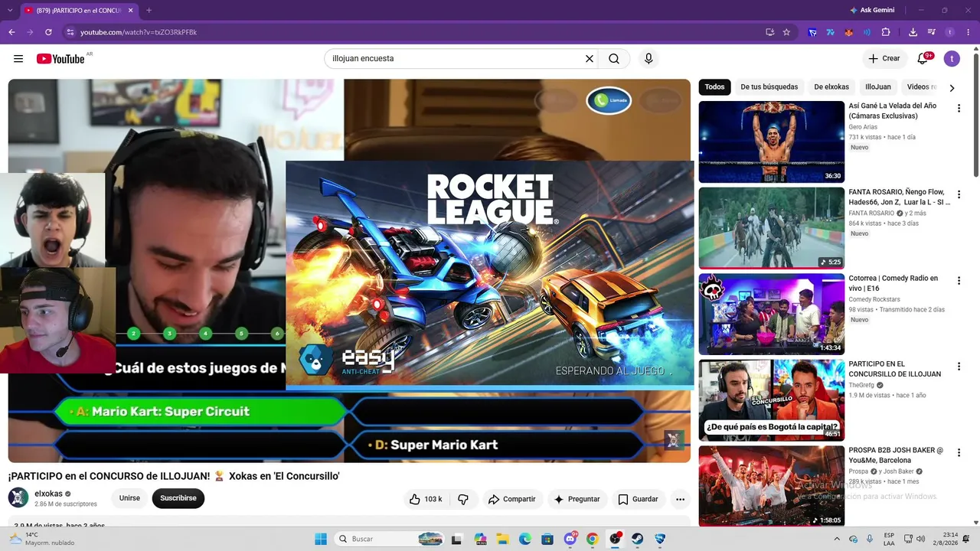Open the YouTube account avatar menu
The height and width of the screenshot is (551, 980).
click(952, 59)
